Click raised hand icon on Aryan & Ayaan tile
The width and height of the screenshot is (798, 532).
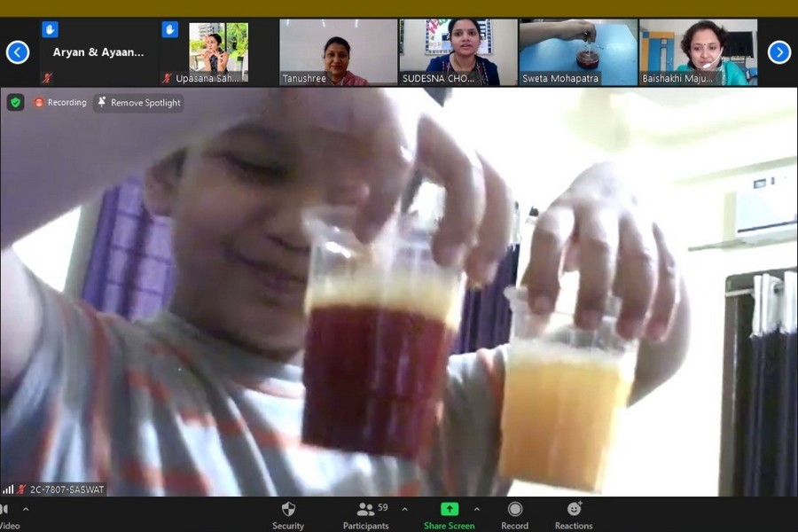click(x=50, y=29)
